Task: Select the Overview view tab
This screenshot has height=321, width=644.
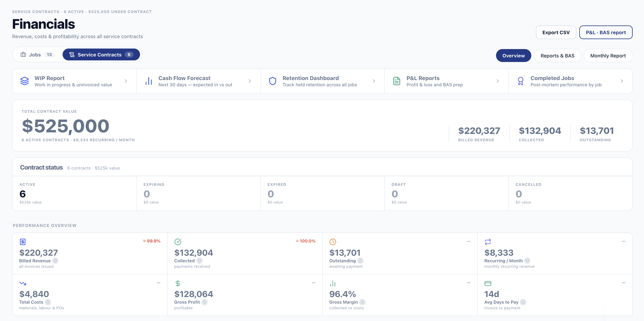Action: (x=514, y=56)
